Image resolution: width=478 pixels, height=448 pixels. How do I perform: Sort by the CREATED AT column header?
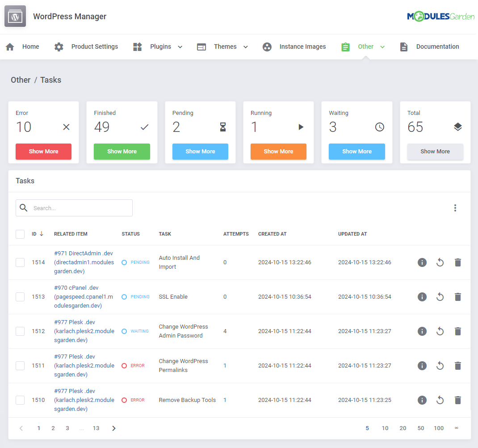coord(272,234)
